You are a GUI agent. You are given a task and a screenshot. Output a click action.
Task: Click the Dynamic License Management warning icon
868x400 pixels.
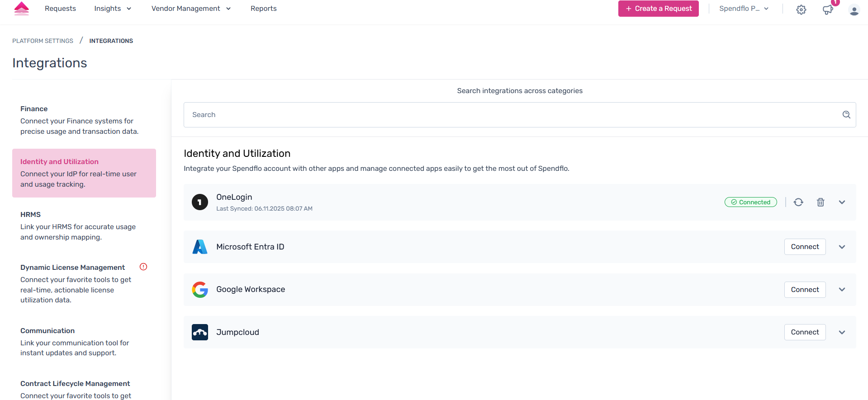click(143, 267)
